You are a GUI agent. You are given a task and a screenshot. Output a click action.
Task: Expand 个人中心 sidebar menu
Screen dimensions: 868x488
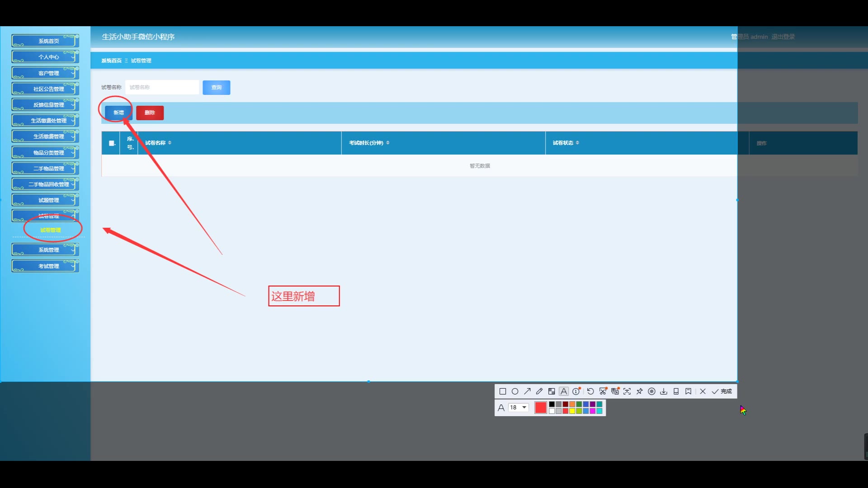(45, 57)
